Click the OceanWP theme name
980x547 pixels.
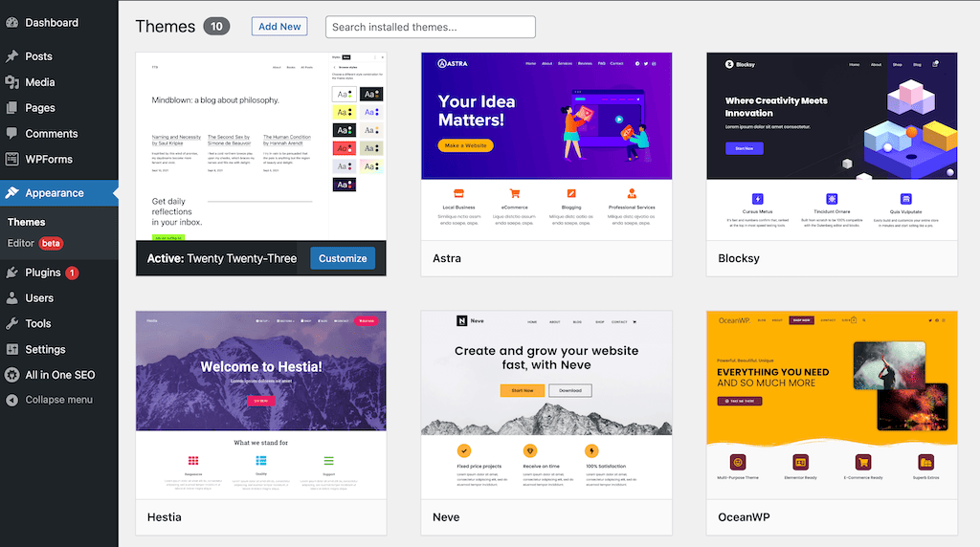click(744, 517)
